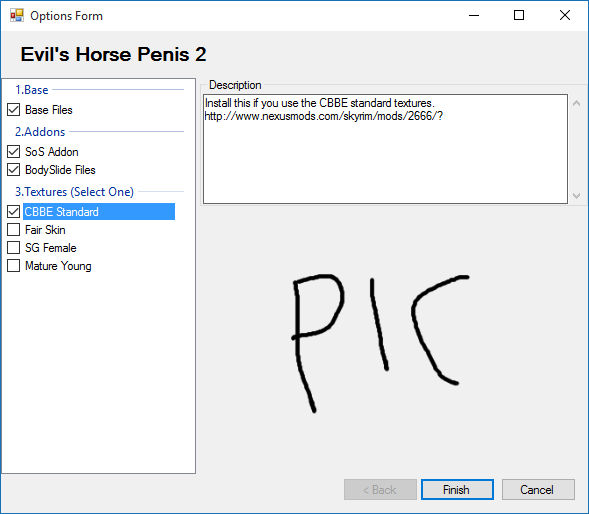Click the 2.Addons group header
Viewport: 589px width, 514px height.
pyautogui.click(x=40, y=132)
